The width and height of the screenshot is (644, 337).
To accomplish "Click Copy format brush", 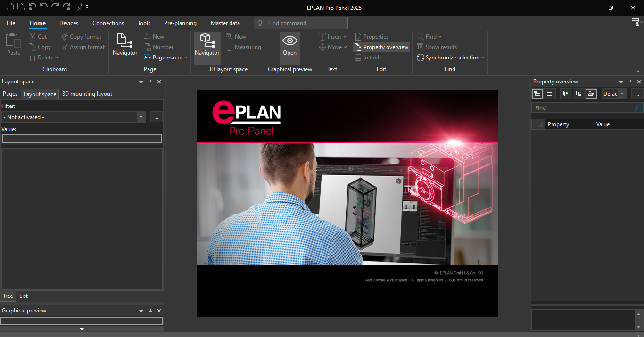I will pyautogui.click(x=82, y=36).
